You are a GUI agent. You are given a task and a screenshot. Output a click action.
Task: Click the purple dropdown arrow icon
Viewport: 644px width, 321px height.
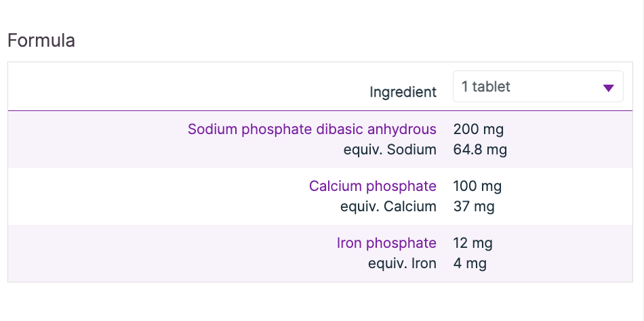[x=608, y=88]
